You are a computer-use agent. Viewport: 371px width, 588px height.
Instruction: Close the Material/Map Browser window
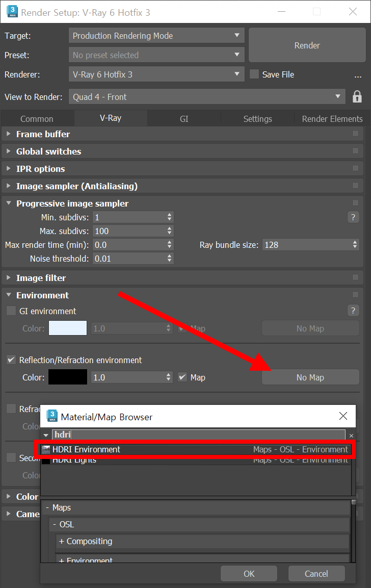coord(343,416)
